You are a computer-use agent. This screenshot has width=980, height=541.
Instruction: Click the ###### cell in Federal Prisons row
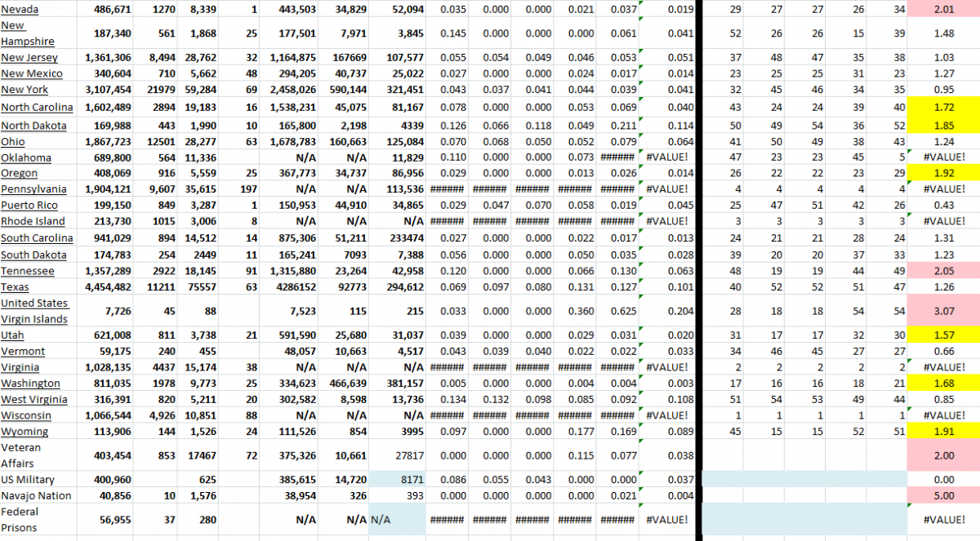click(448, 520)
